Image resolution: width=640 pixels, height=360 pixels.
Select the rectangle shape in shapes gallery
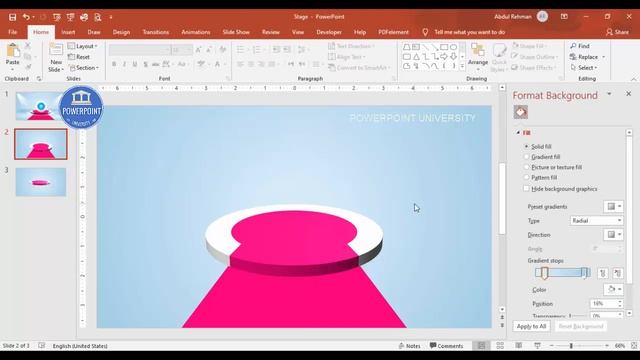point(444,47)
